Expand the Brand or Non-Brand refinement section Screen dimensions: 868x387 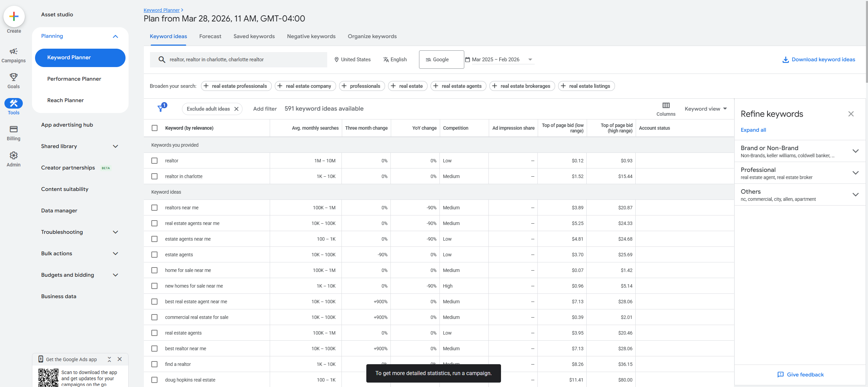tap(855, 151)
